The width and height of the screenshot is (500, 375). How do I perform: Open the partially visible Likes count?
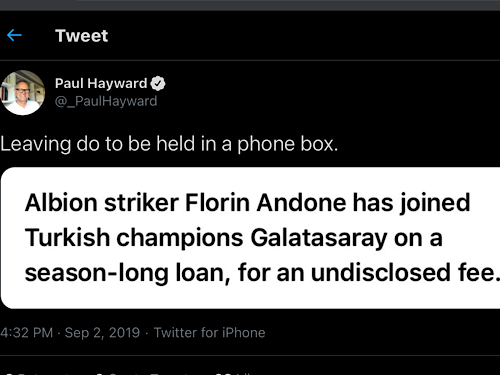coord(233,373)
